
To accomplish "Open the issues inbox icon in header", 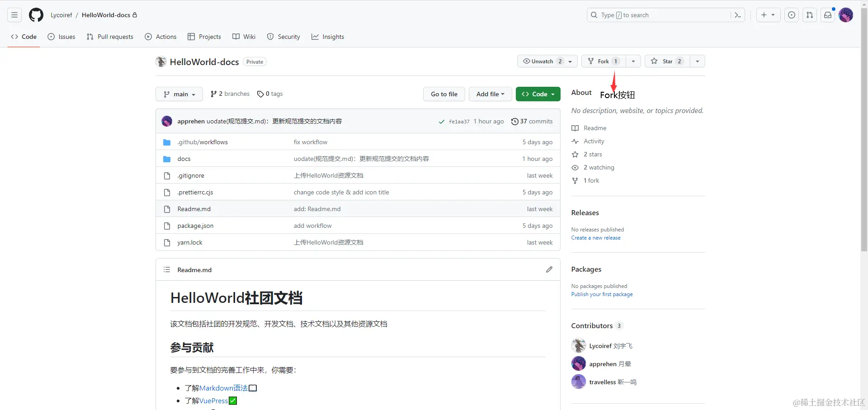I will [792, 15].
